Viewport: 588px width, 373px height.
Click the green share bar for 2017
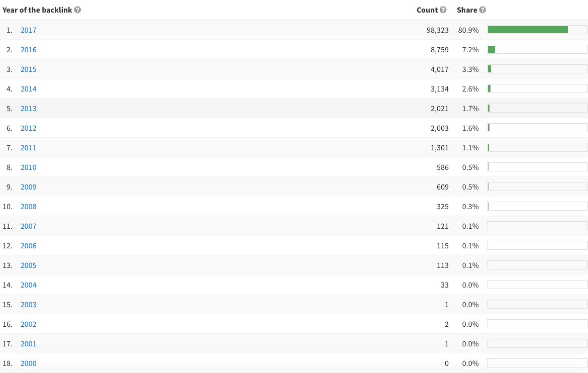tap(528, 30)
